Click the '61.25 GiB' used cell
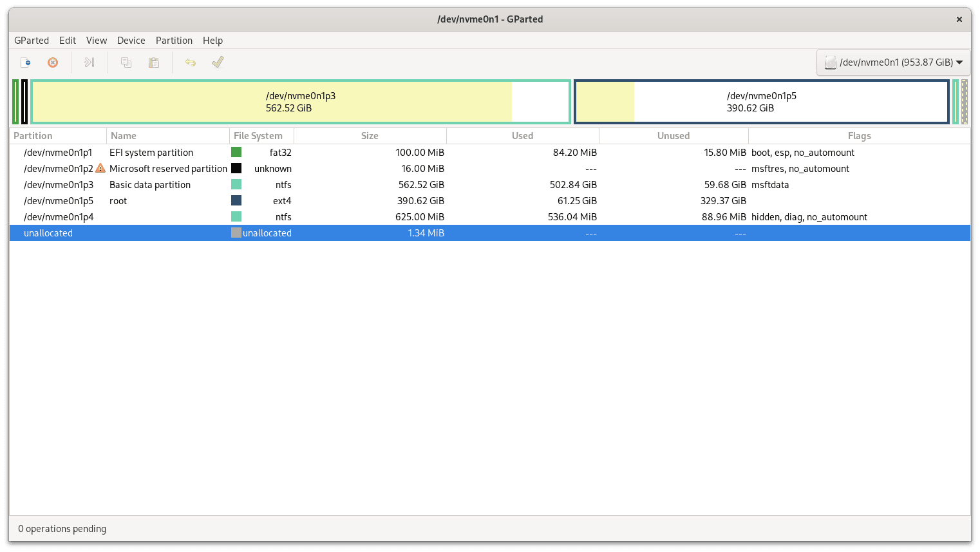This screenshot has width=980, height=552. (577, 200)
